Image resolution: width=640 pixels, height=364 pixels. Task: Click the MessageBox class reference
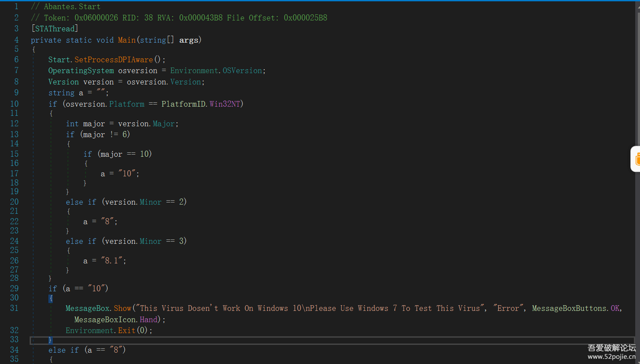coord(87,308)
